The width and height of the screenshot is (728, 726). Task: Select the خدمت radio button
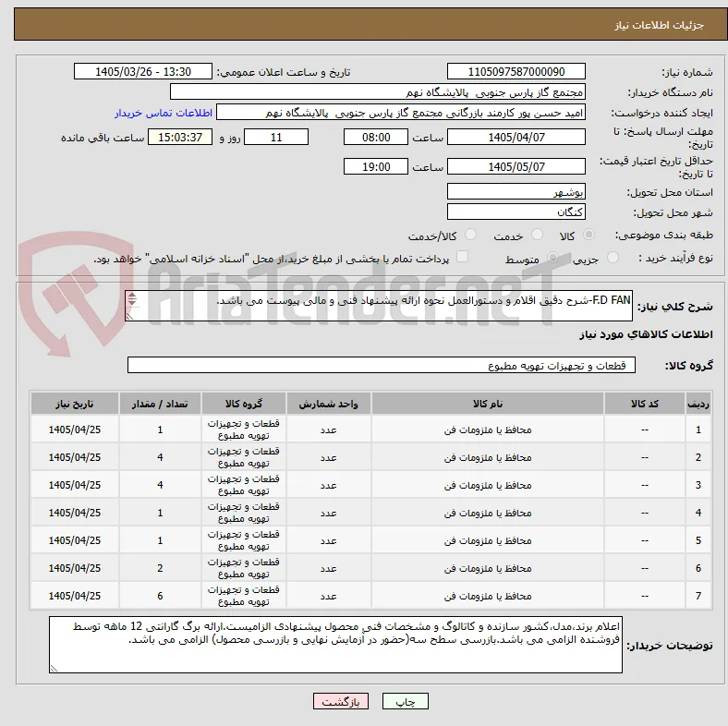[537, 235]
